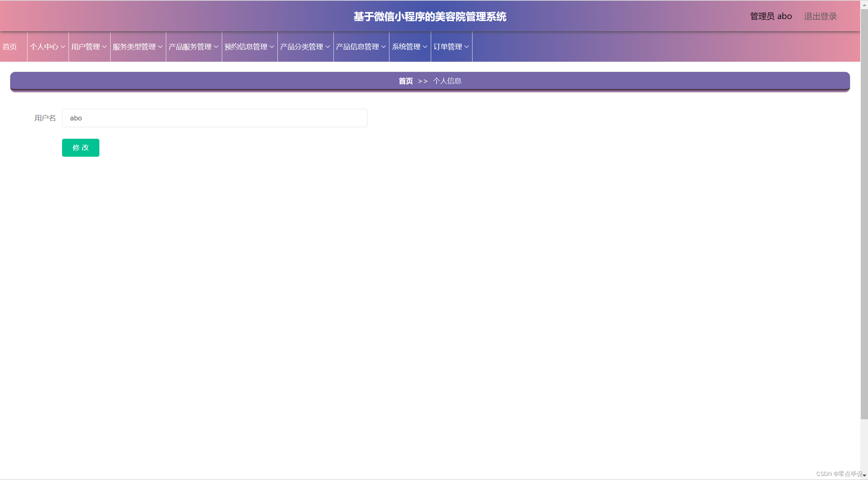Click the 退出登录 logout link
The height and width of the screenshot is (480, 868).
coord(820,16)
